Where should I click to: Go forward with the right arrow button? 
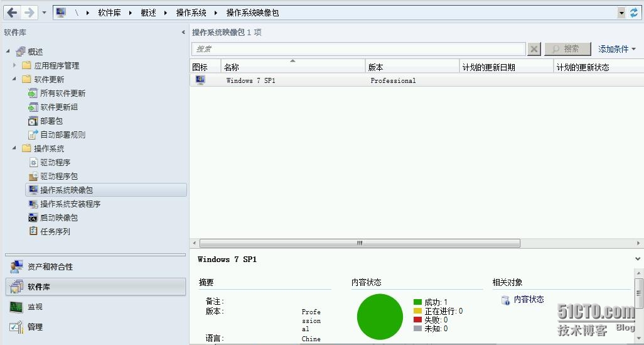click(x=29, y=13)
